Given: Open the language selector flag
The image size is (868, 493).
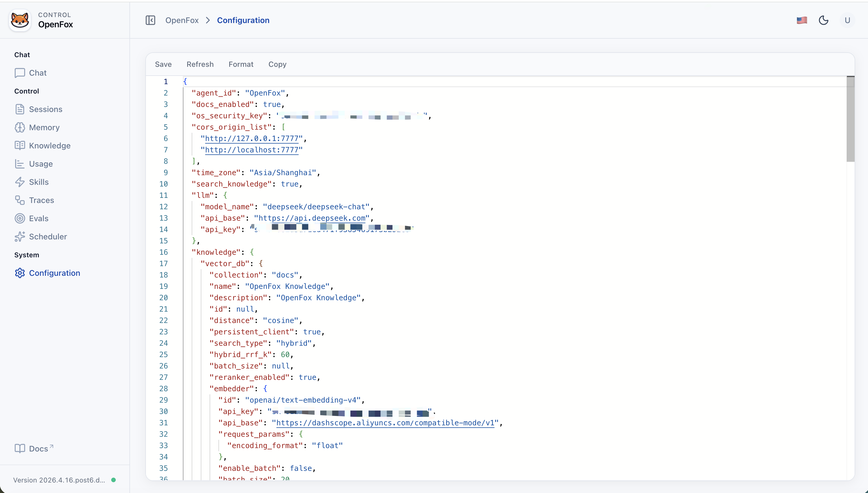Looking at the screenshot, I should (802, 20).
